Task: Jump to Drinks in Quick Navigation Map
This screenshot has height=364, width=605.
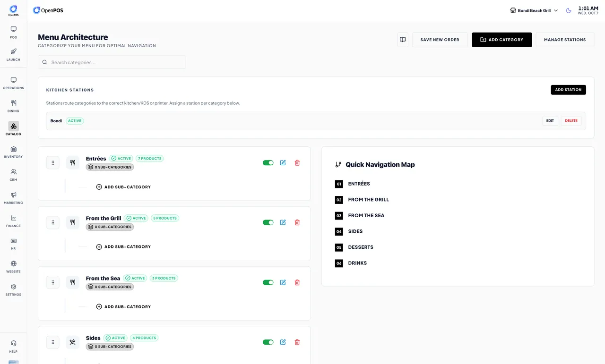Action: (x=351, y=263)
